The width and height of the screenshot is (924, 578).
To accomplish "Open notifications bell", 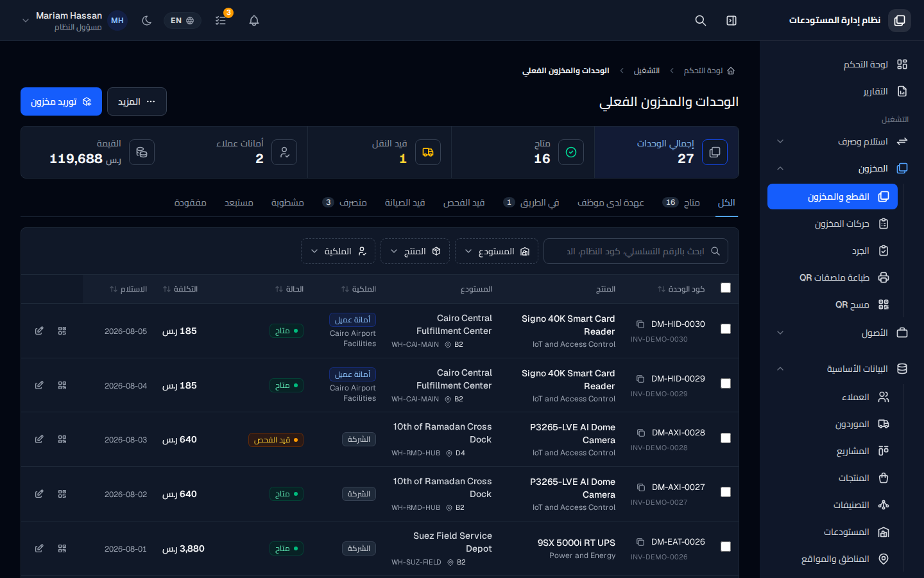I will click(254, 21).
